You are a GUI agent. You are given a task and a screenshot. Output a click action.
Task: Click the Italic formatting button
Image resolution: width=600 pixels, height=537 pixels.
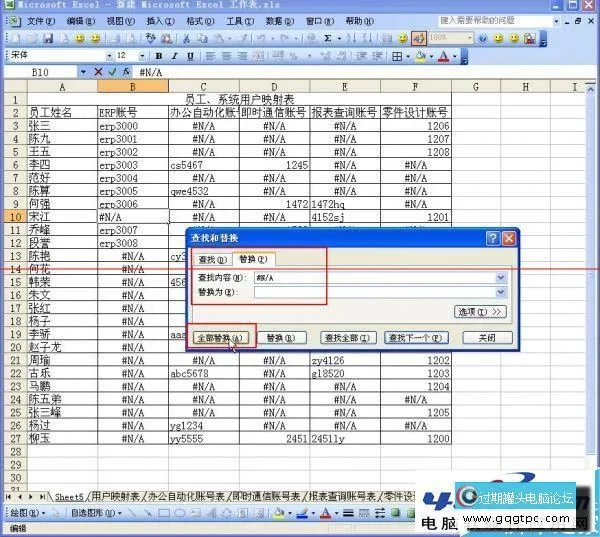[174, 56]
